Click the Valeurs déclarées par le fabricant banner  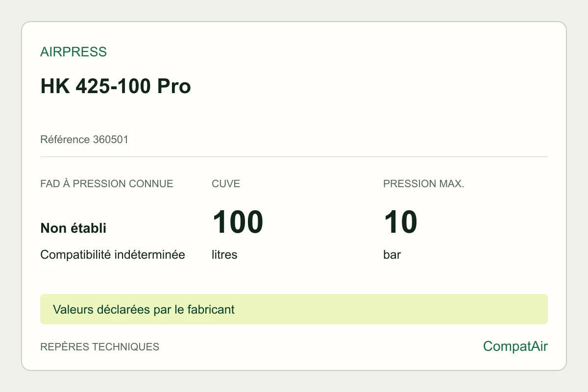point(144,310)
